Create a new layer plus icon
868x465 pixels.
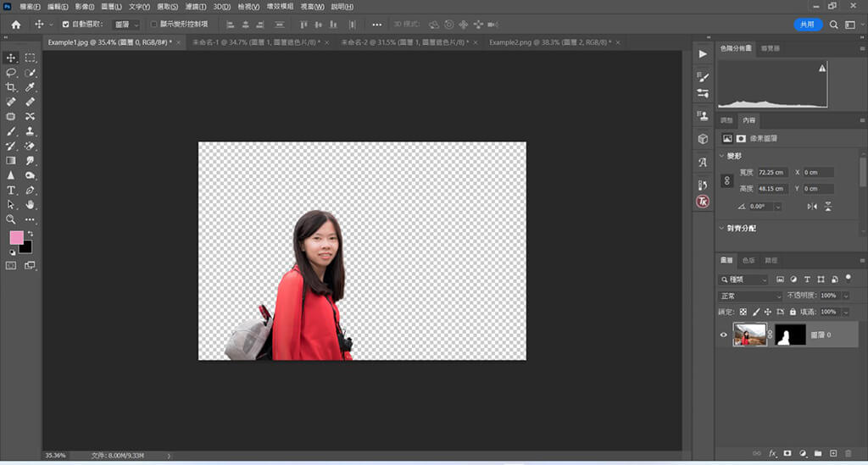pyautogui.click(x=833, y=453)
